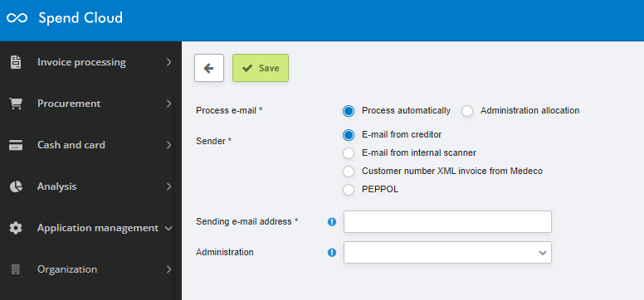The width and height of the screenshot is (644, 300).
Task: Click the Spend Cloud infinity logo
Action: [x=17, y=18]
